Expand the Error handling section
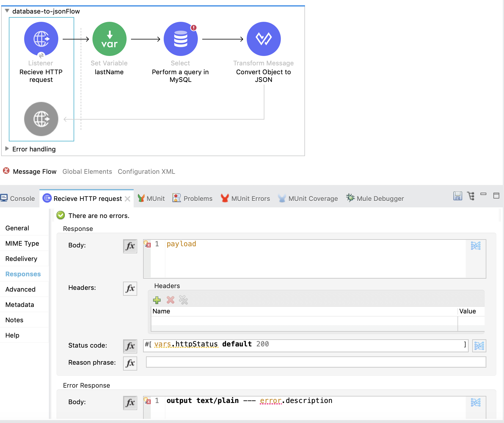504x423 pixels. (x=7, y=149)
